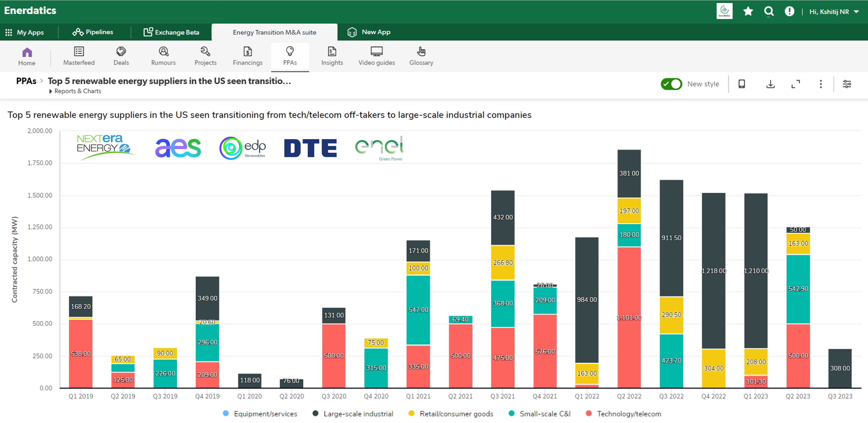The image size is (868, 423).
Task: Toggle the New style switch
Action: pyautogui.click(x=671, y=84)
